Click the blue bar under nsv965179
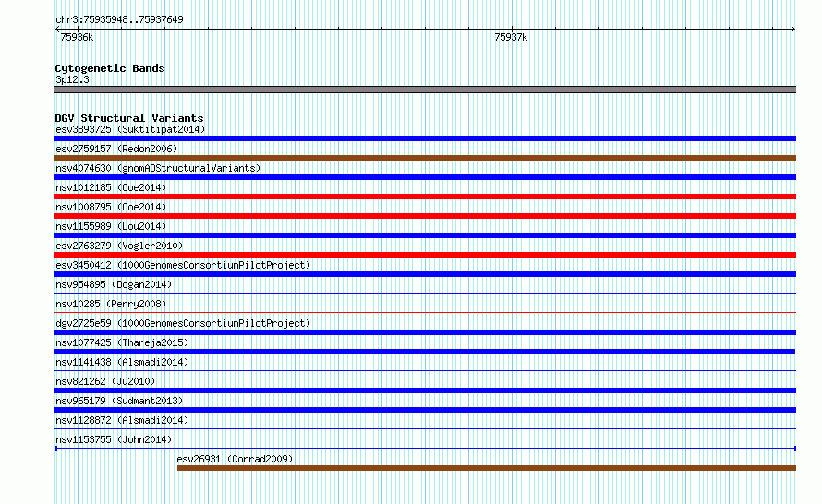 point(425,410)
